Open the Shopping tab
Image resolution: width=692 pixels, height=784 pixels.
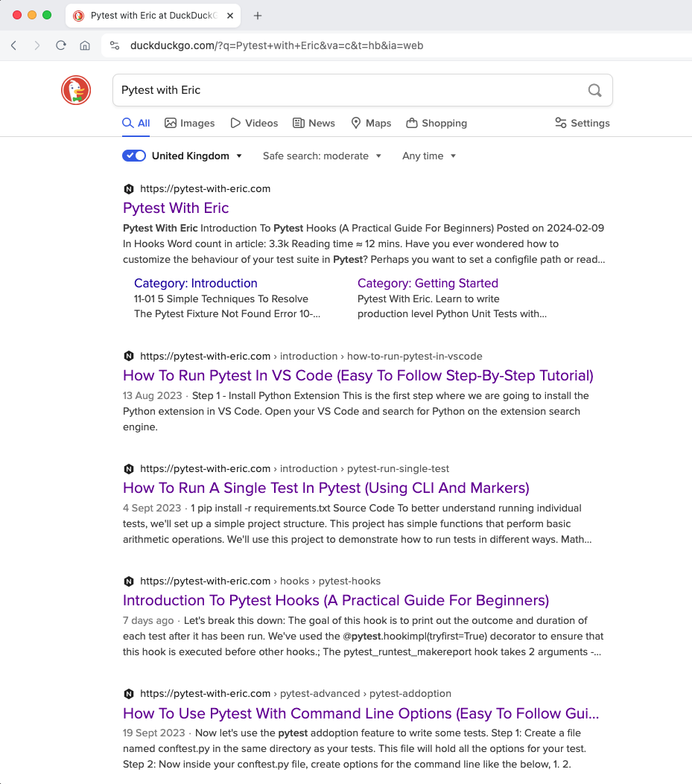(x=437, y=123)
